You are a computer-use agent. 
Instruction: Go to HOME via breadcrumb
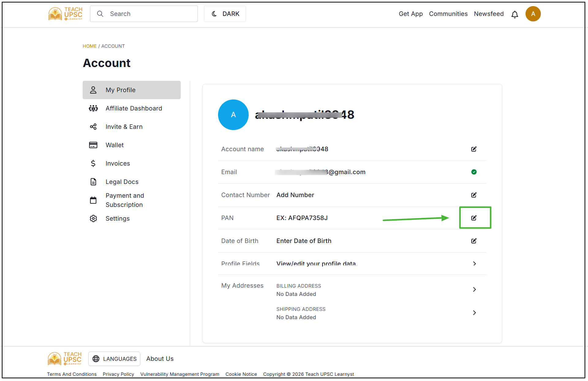click(89, 46)
